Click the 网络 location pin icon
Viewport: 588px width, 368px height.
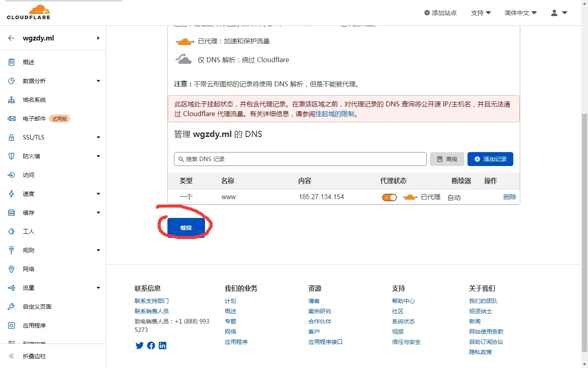click(11, 269)
